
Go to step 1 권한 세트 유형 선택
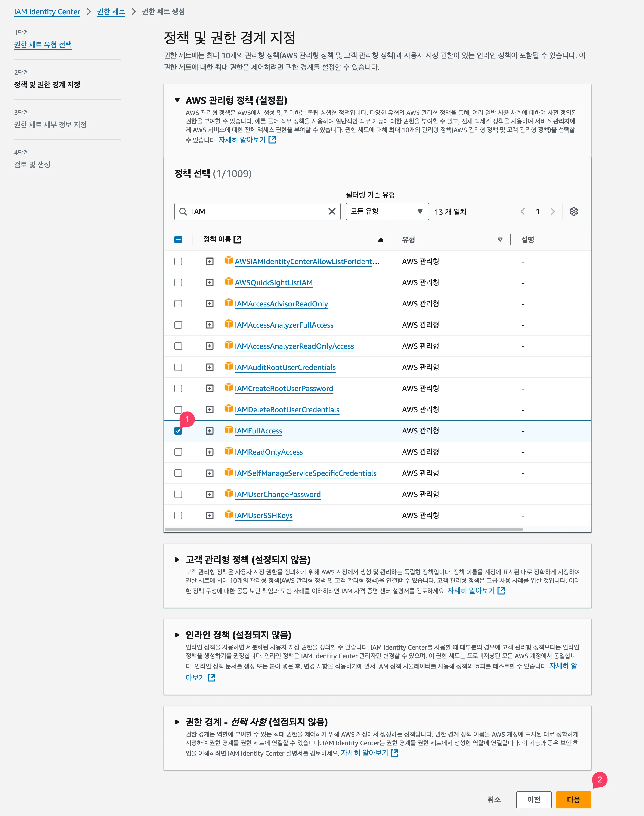[43, 44]
